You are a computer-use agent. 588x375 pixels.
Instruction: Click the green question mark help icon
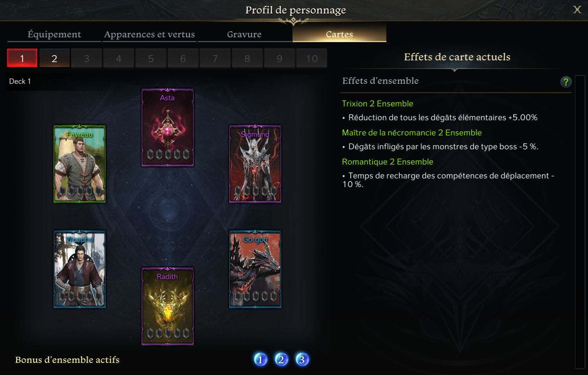point(565,82)
